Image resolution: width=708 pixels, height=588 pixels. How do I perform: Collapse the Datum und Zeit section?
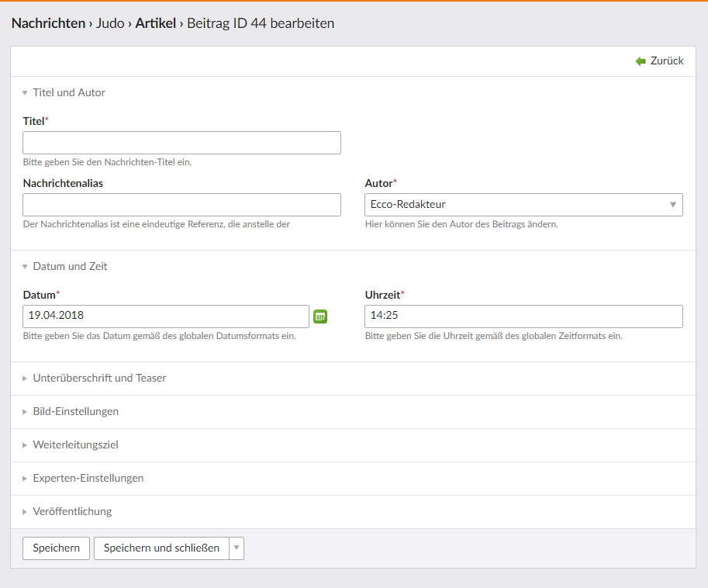coord(70,266)
